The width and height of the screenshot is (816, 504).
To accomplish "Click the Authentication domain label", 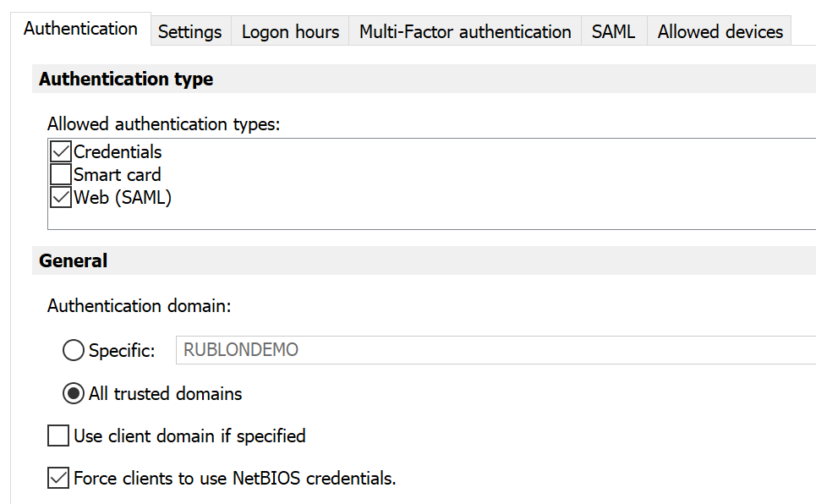I will click(139, 306).
